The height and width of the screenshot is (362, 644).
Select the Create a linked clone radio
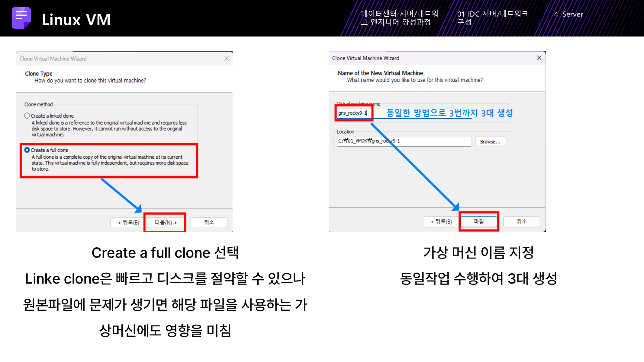(27, 116)
